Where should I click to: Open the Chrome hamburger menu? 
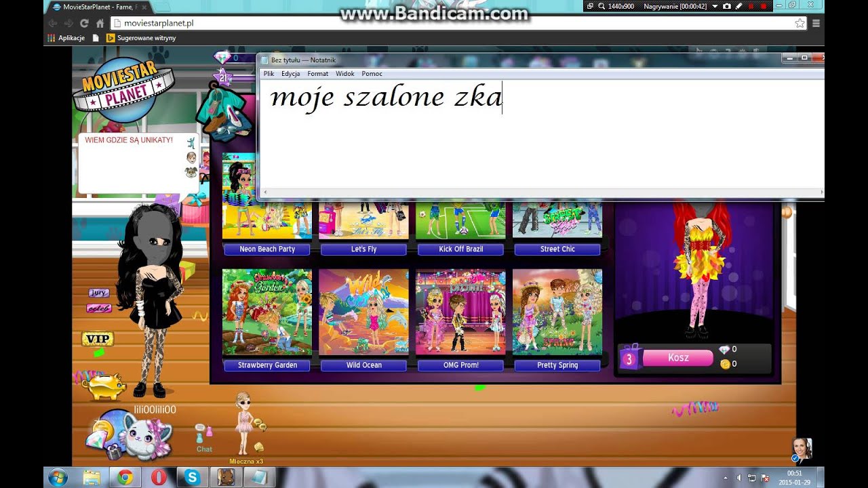point(816,23)
